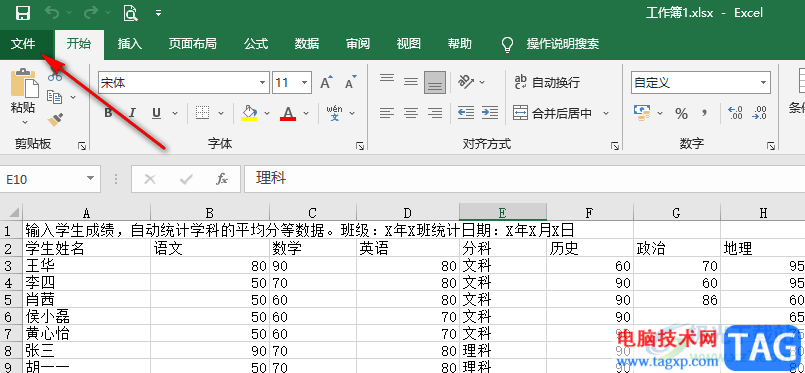Open the Print Preview quick access icon

point(131,13)
